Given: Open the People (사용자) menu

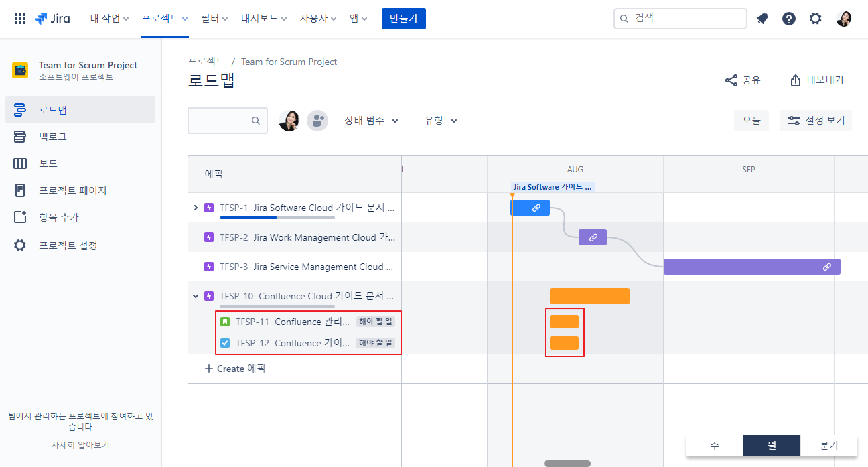Looking at the screenshot, I should 319,19.
